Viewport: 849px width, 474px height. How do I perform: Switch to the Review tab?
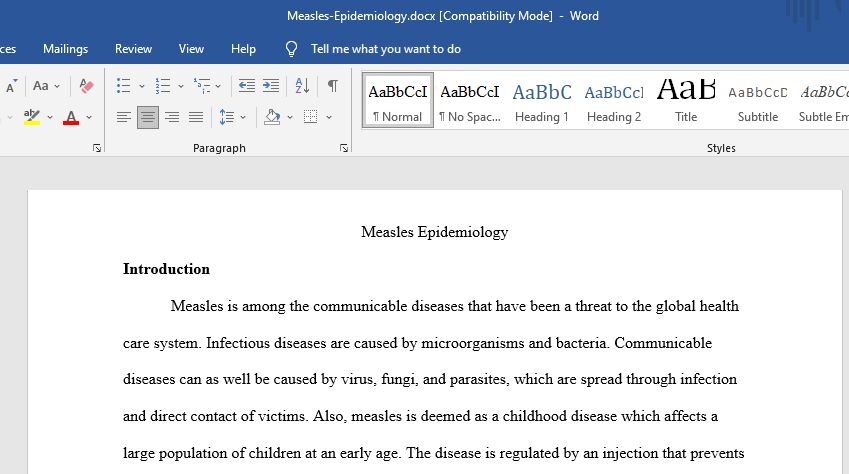pyautogui.click(x=133, y=49)
